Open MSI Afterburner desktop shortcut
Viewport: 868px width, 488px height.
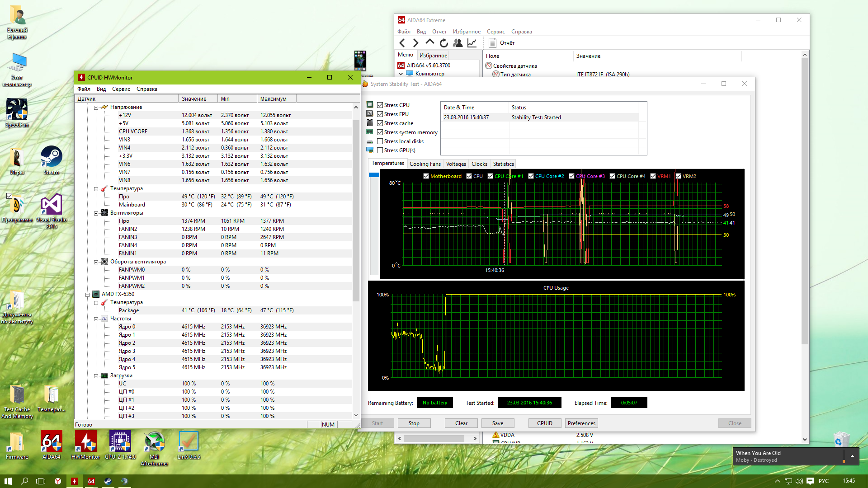point(154,442)
